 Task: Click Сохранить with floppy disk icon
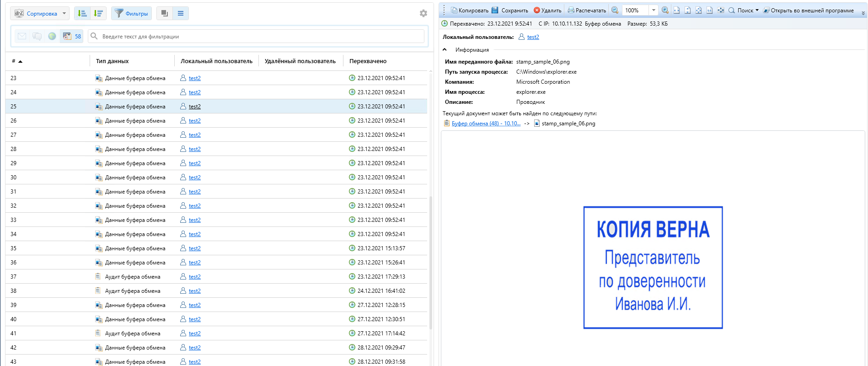point(510,10)
